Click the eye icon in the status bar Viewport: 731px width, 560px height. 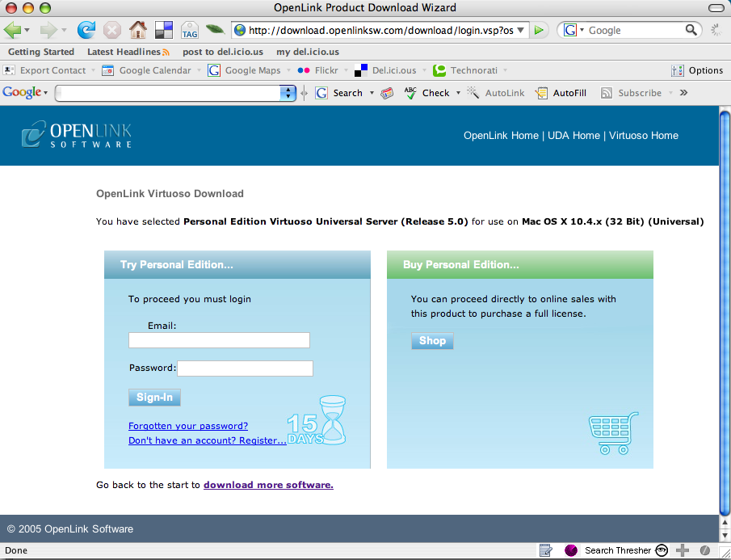(661, 550)
